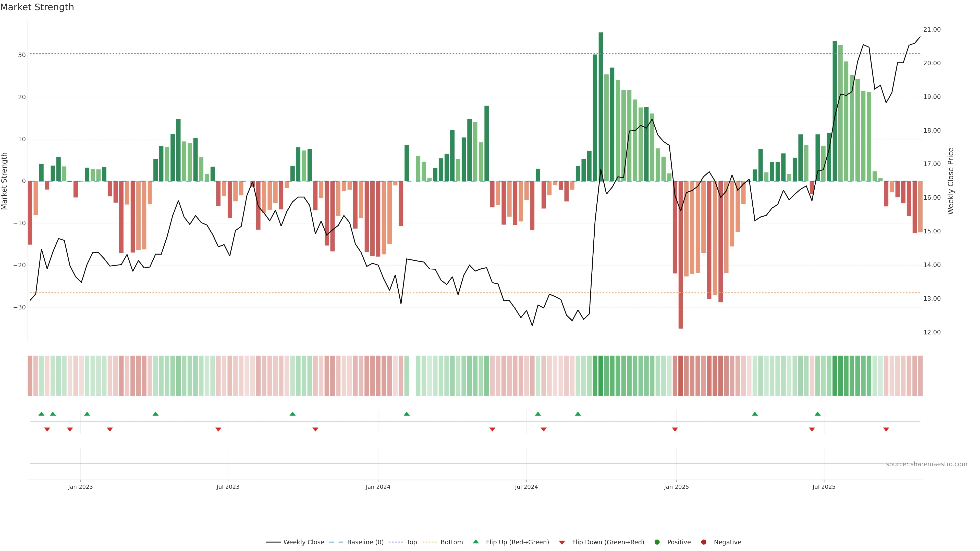Click the Flip Down red triangle legend icon

[x=562, y=543]
